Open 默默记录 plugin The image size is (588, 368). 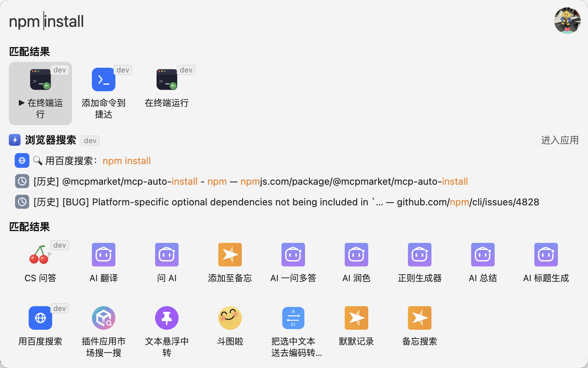(356, 327)
